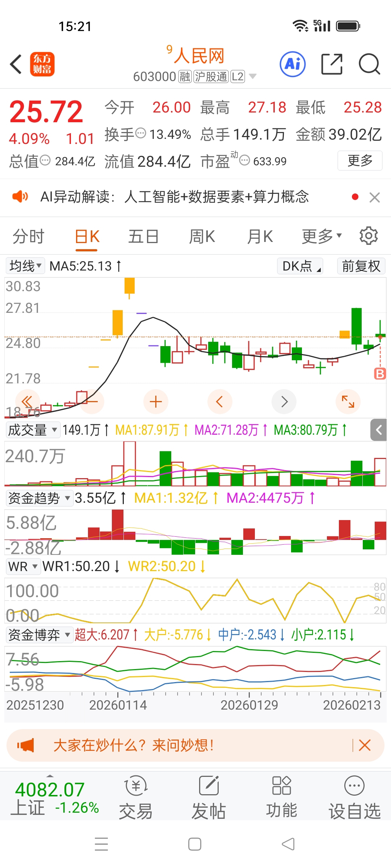
Task: Open 资金博弈 indicator dropdown
Action: click(x=39, y=635)
